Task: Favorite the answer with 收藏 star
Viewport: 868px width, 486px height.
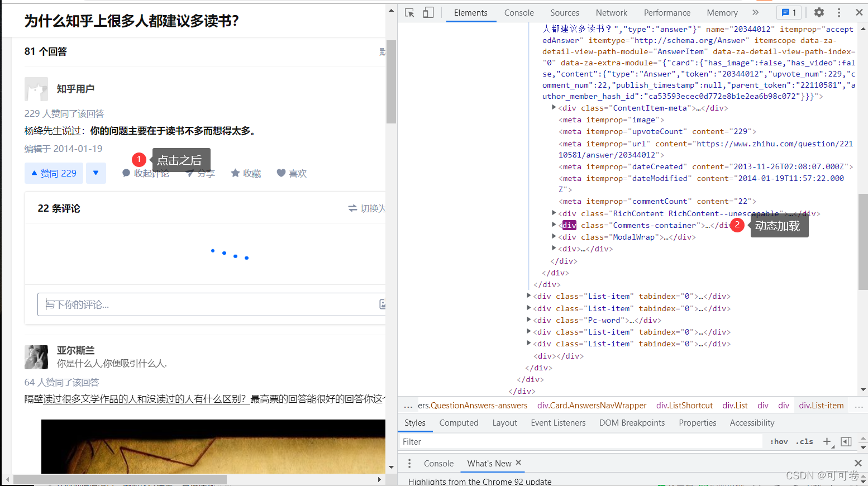Action: pos(246,174)
